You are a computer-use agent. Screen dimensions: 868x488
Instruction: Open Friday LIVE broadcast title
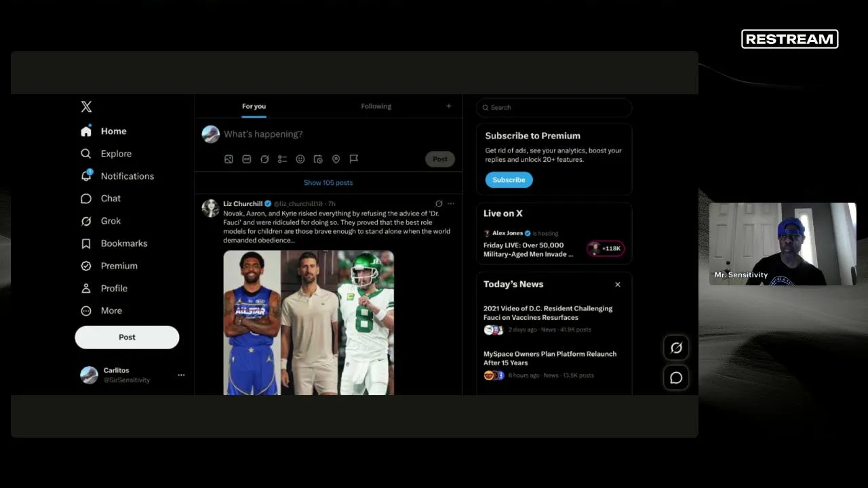(528, 249)
